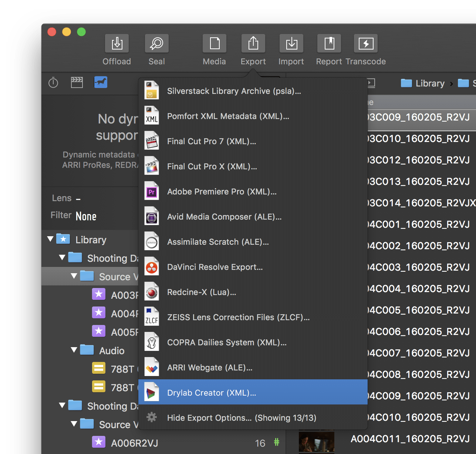476x454 pixels.
Task: Switch to the stopwatch panel tab
Action: click(53, 82)
